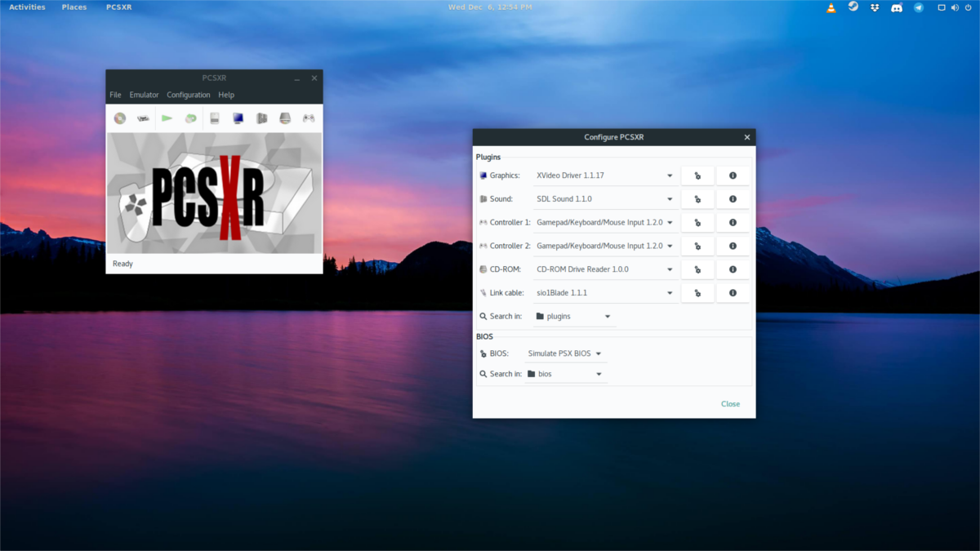This screenshot has width=980, height=551.
Task: Click the Switch ISO disc icon in toolbar
Action: (190, 118)
